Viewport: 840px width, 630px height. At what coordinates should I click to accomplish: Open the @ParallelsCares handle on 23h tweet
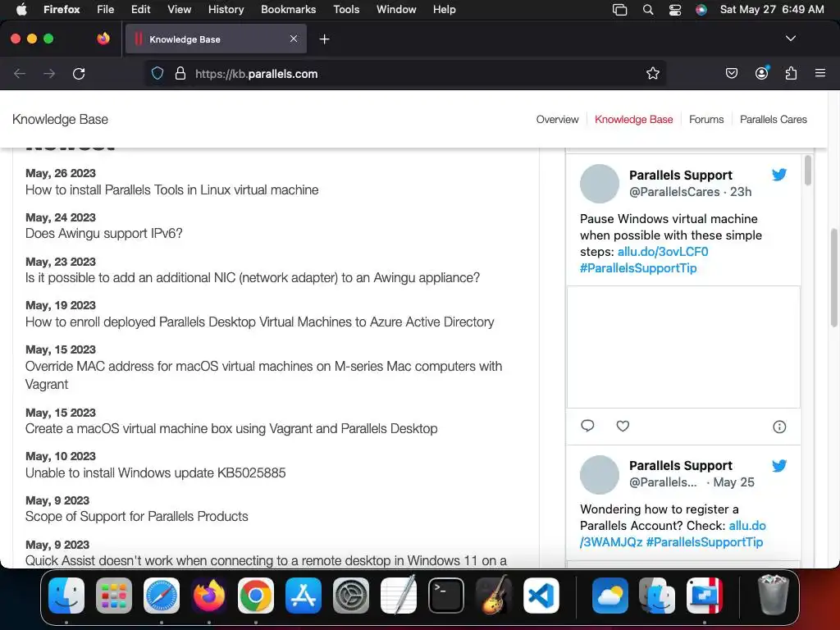pos(674,192)
